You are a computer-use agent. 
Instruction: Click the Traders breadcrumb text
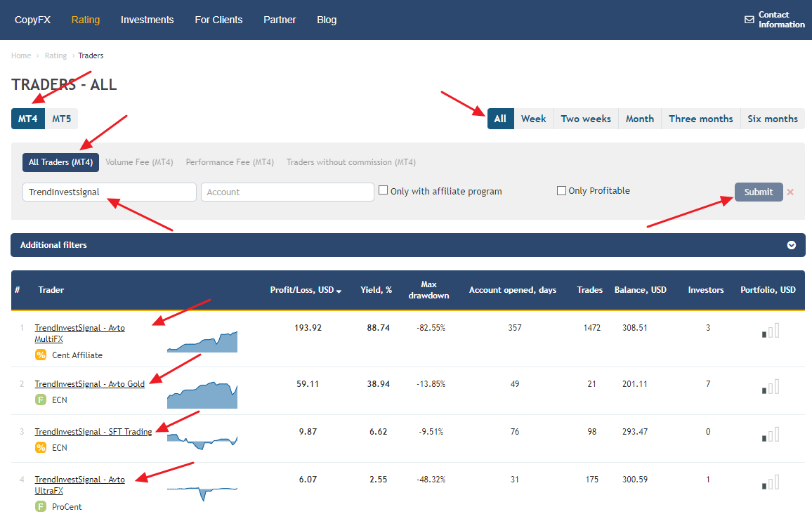pos(91,55)
